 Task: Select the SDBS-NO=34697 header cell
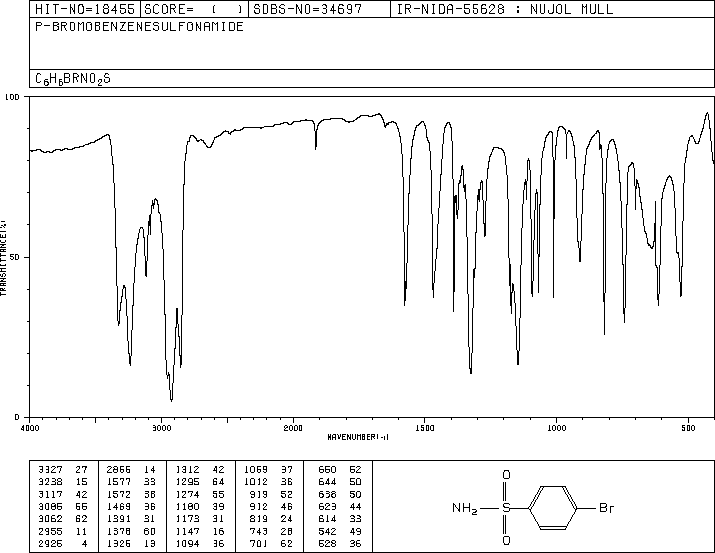tap(319, 9)
